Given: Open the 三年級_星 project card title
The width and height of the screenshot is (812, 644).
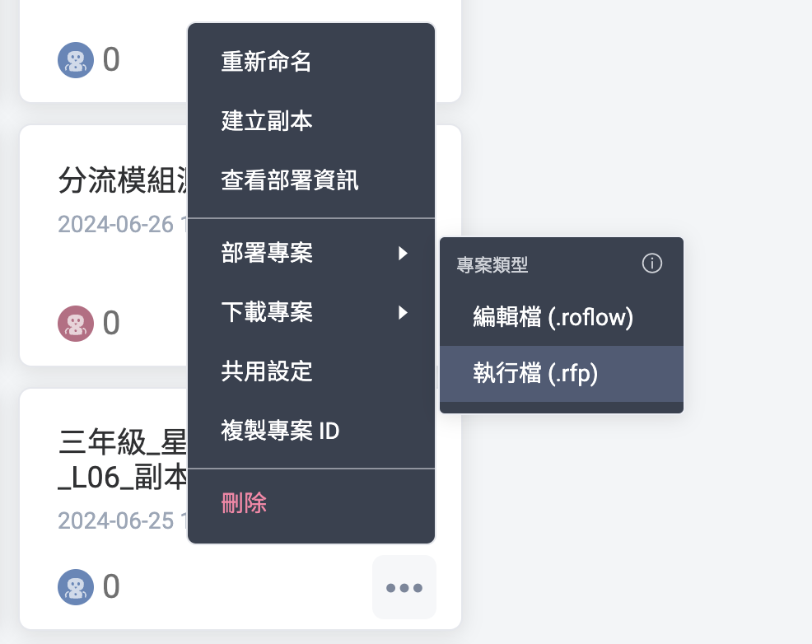Looking at the screenshot, I should 123,460.
